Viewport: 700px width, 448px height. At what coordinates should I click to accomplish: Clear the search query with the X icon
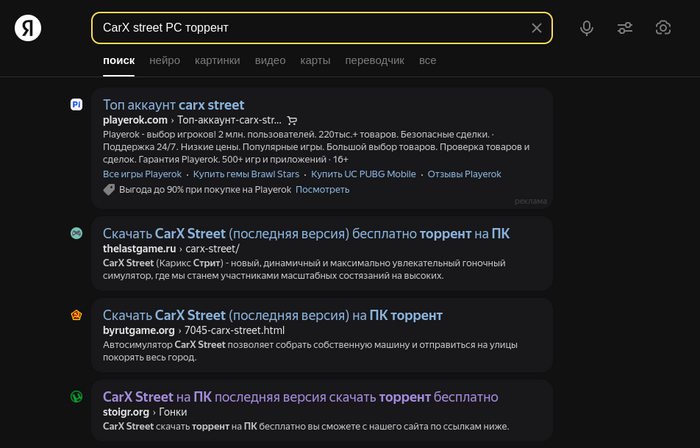537,28
